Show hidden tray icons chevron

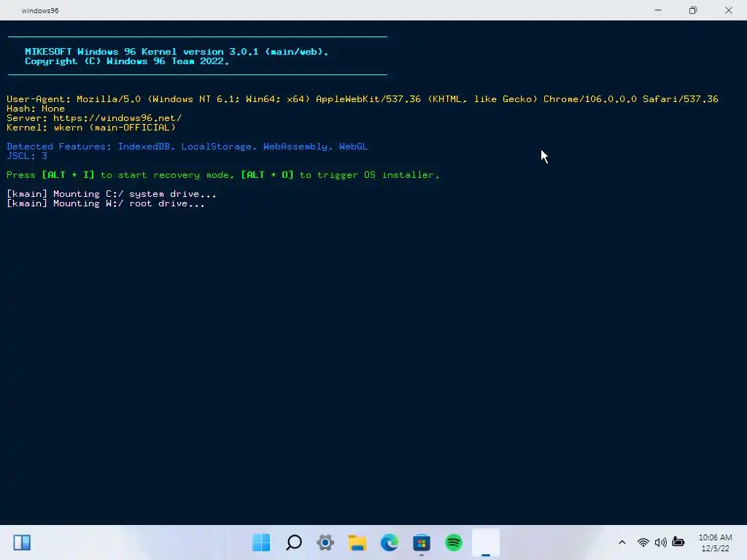(622, 542)
